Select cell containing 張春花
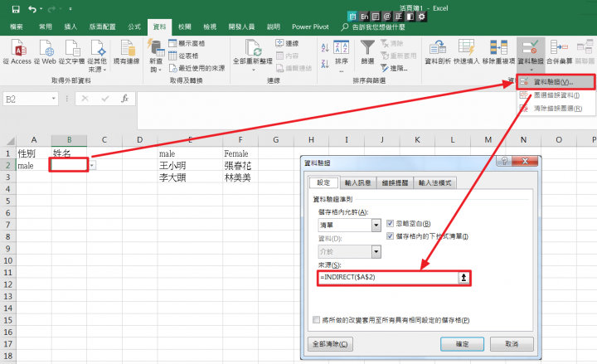Image resolution: width=597 pixels, height=364 pixels. tap(240, 166)
